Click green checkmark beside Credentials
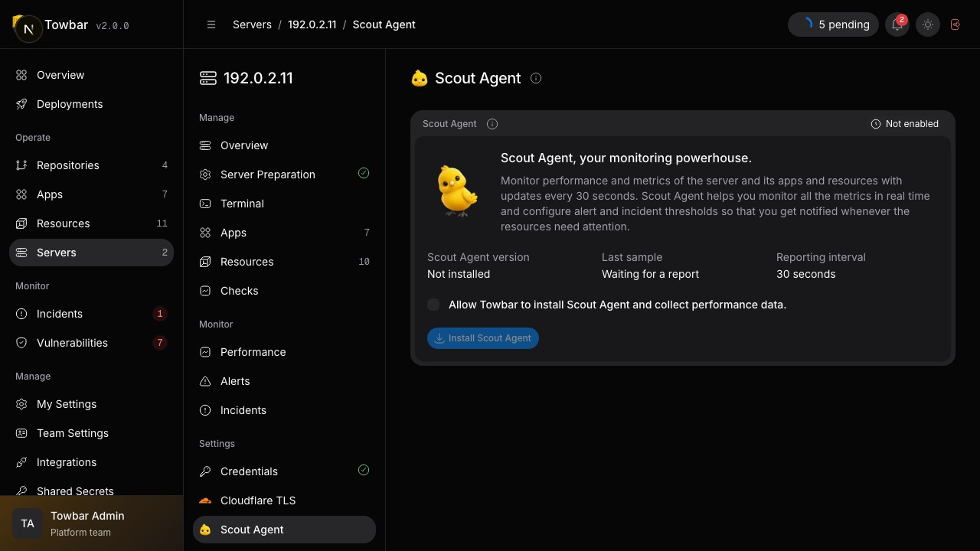 [364, 470]
